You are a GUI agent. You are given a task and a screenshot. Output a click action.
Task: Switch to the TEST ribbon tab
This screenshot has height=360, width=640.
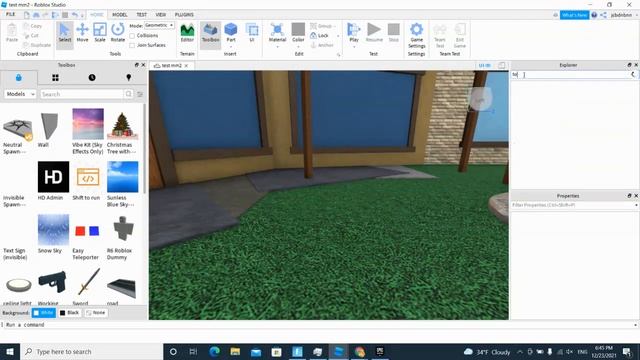[x=141, y=15]
